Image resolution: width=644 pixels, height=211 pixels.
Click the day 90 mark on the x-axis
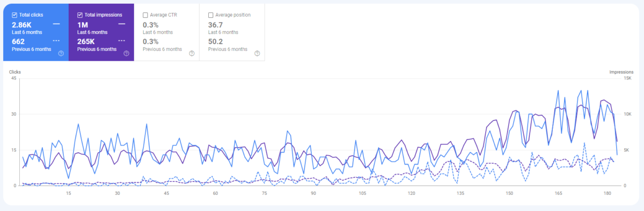tap(313, 193)
